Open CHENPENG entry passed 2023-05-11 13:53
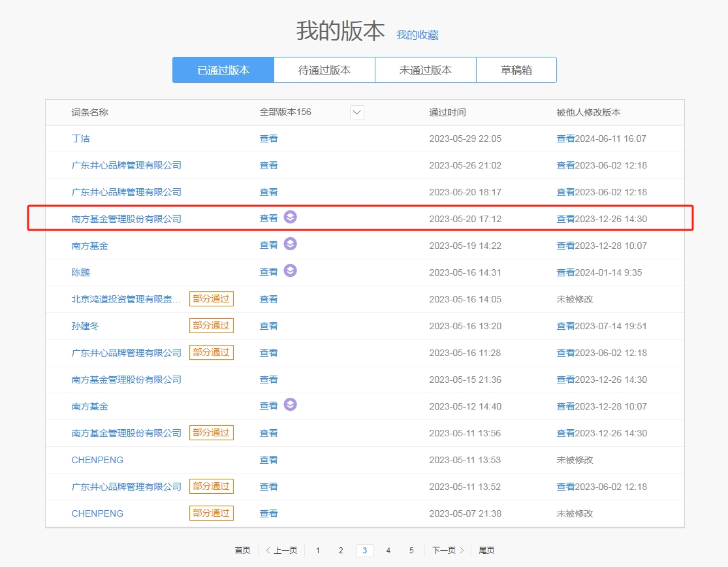The width and height of the screenshot is (728, 567). [x=97, y=460]
